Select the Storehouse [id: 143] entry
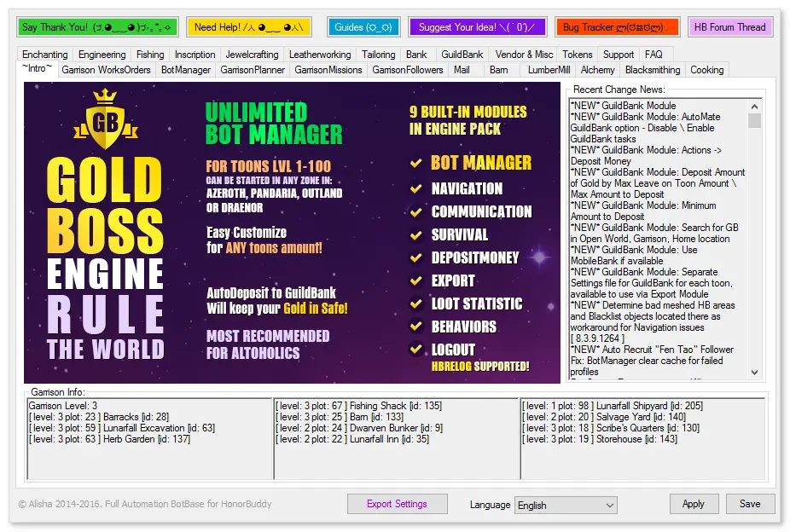The width and height of the screenshot is (790, 532). click(600, 439)
